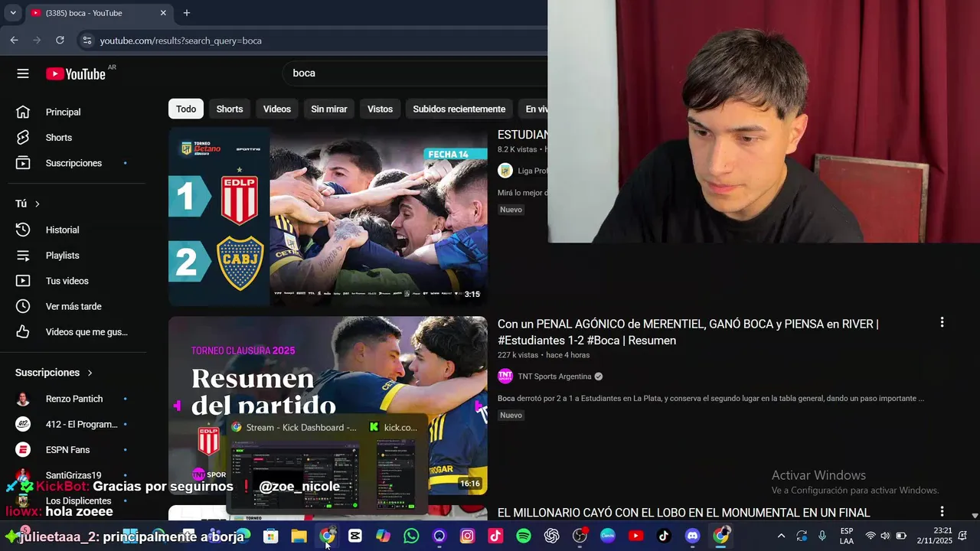Open volume control in system tray
The height and width of the screenshot is (551, 980).
click(x=885, y=536)
